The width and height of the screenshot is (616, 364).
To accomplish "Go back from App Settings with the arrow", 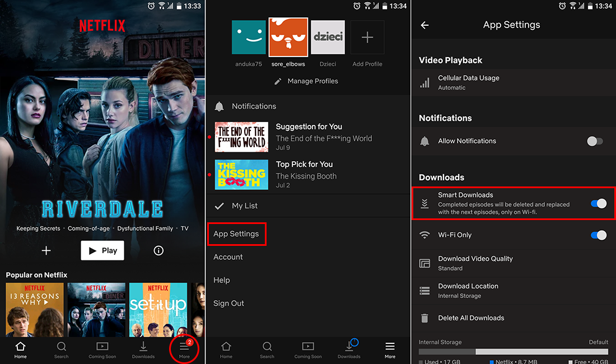I will pos(424,25).
